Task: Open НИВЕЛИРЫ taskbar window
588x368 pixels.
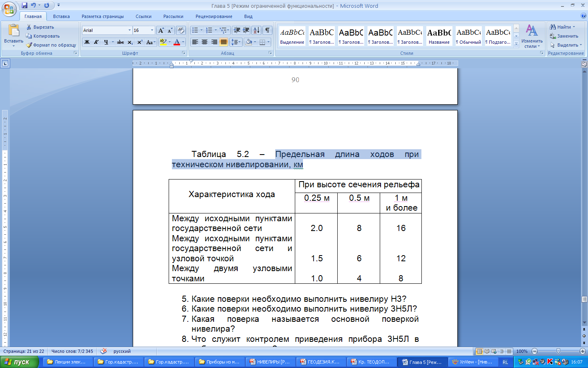Action: click(x=270, y=362)
